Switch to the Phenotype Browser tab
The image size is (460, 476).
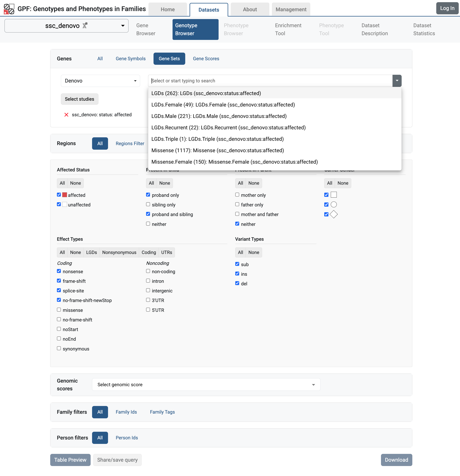click(236, 29)
